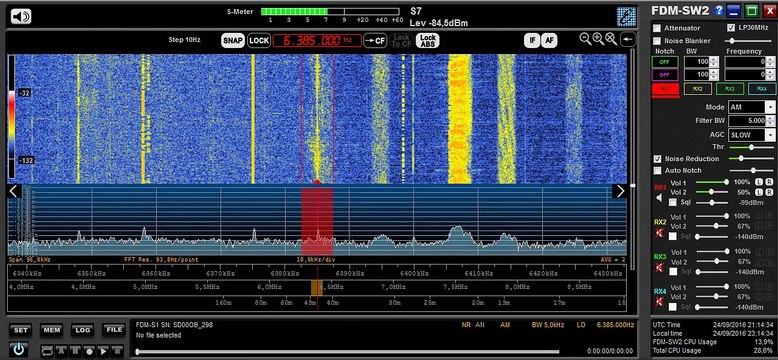This screenshot has height=360, width=778.
Task: Step the first notch BW spinner
Action: pyautogui.click(x=714, y=62)
